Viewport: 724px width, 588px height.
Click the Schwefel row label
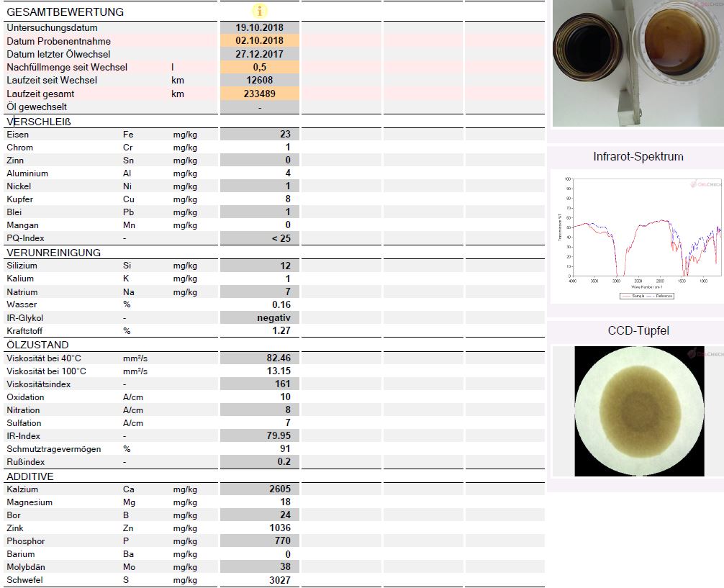point(24,580)
